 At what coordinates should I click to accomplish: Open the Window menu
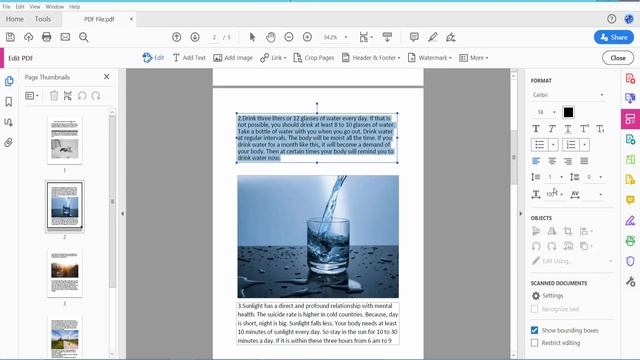point(55,7)
